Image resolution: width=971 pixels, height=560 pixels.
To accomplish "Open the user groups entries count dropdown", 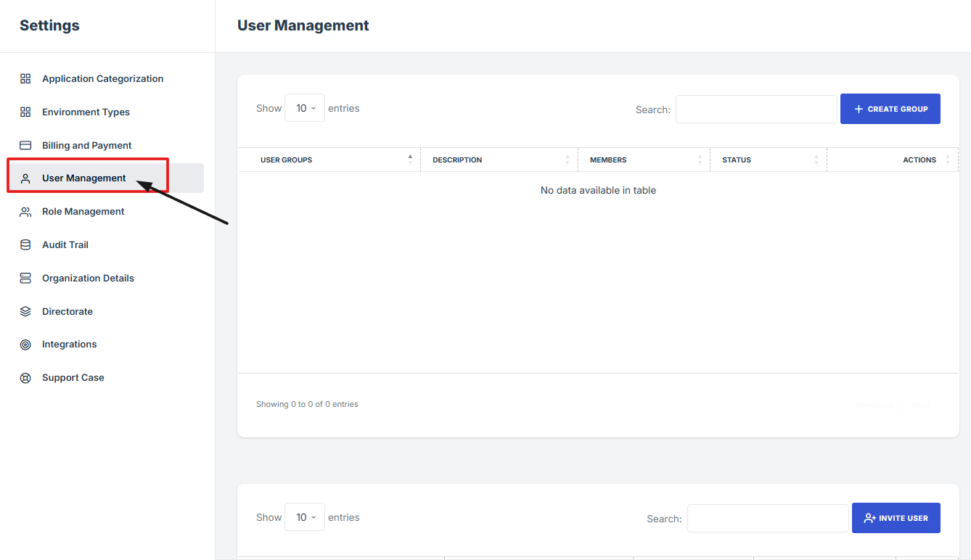I will click(x=305, y=108).
